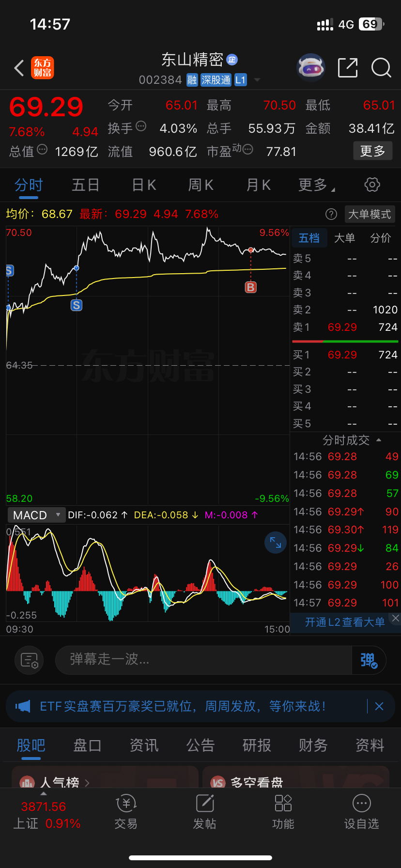401x868 pixels.
Task: Close the ETF promotion banner
Action: tap(379, 706)
